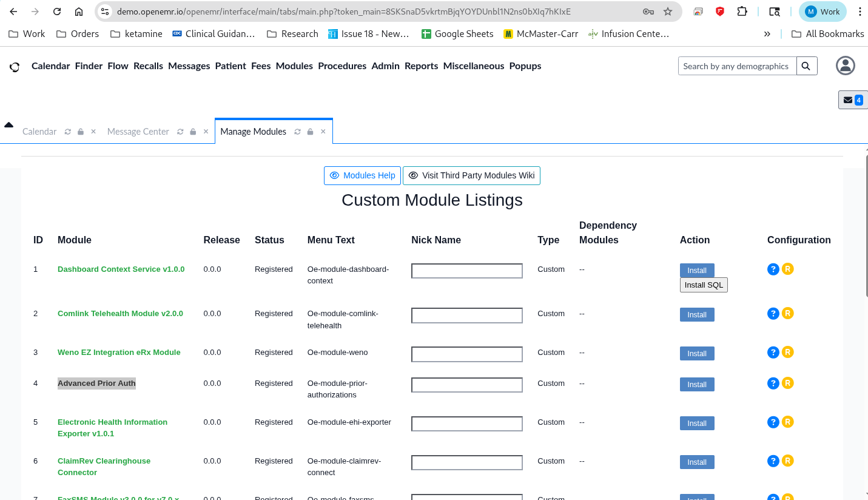Open the user profile avatar icon

pyautogui.click(x=845, y=66)
